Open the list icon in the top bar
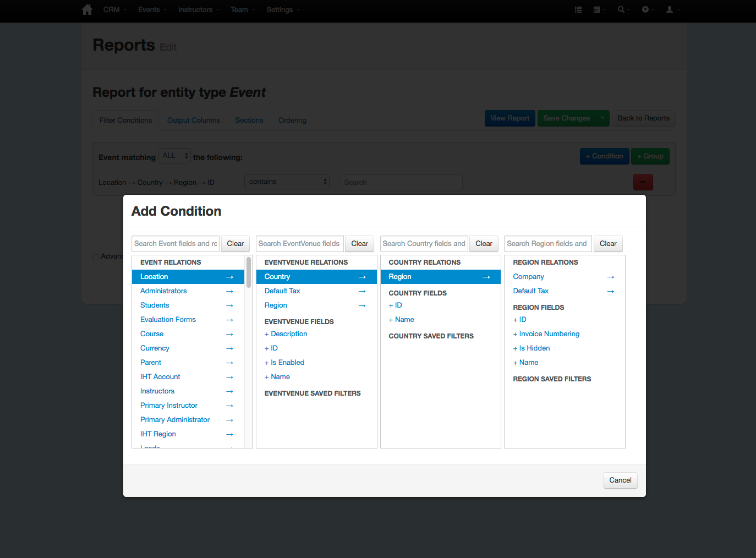The height and width of the screenshot is (558, 756). (x=578, y=10)
